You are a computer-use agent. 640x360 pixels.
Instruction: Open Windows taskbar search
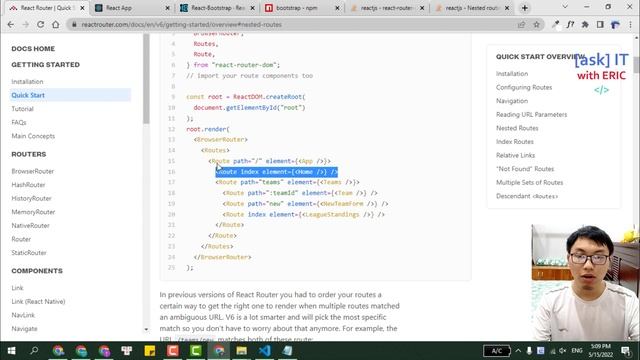[34, 351]
